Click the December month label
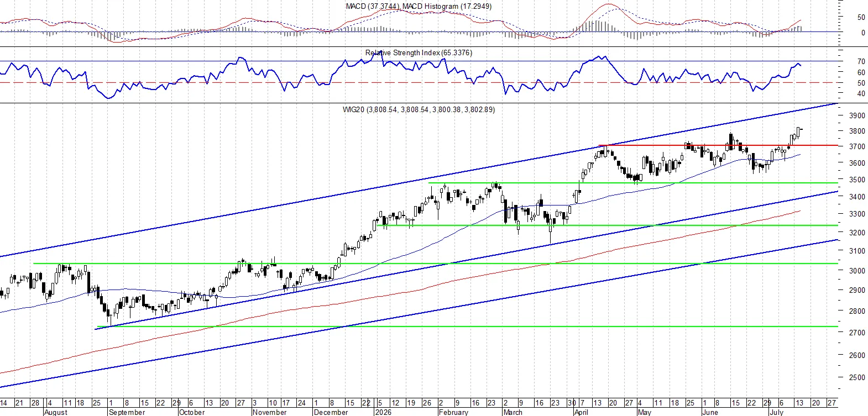The height and width of the screenshot is (416, 868). [331, 412]
